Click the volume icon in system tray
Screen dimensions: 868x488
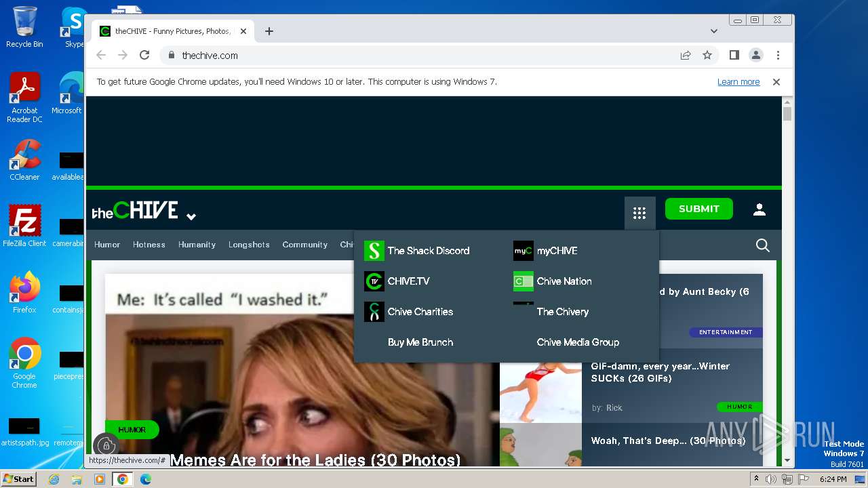tap(771, 479)
